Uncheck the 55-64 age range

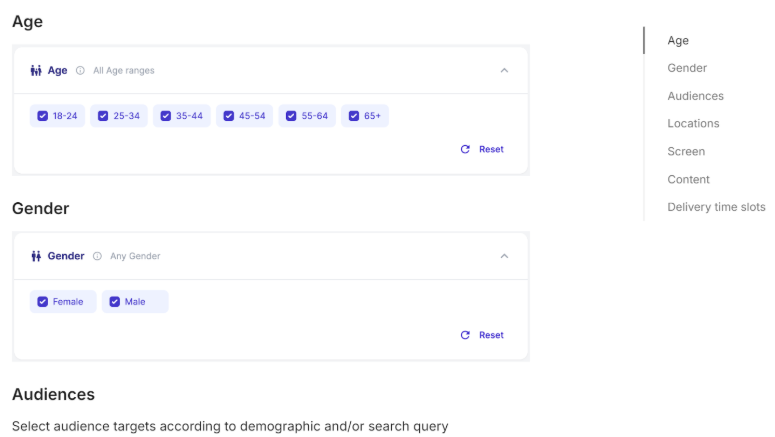coord(291,116)
